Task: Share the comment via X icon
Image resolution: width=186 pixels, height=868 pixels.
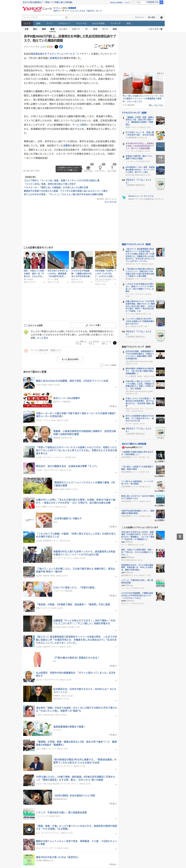Action: coord(115,343)
